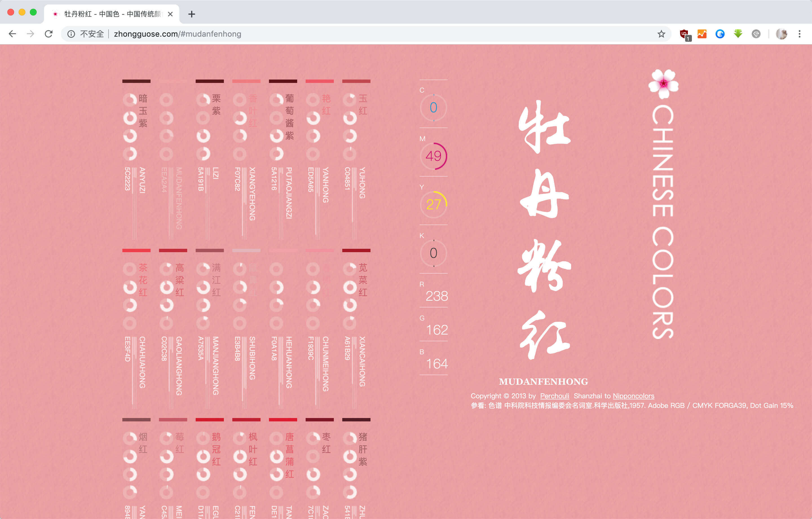The width and height of the screenshot is (812, 519).
Task: Click the R value 238
Action: 437,296
